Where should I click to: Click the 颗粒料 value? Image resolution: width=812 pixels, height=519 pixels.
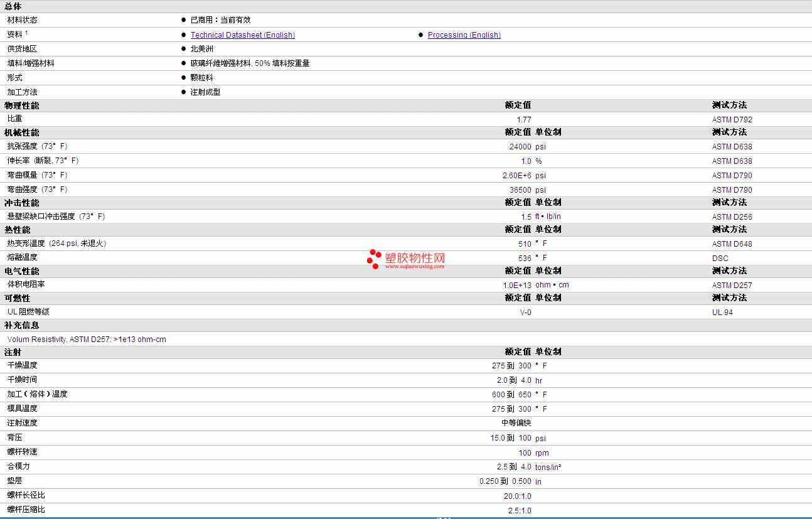point(202,78)
